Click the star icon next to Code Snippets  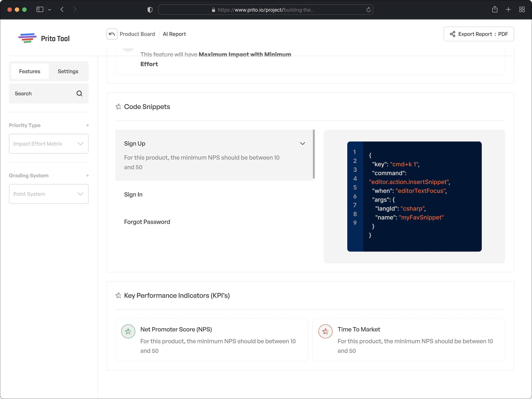[118, 107]
